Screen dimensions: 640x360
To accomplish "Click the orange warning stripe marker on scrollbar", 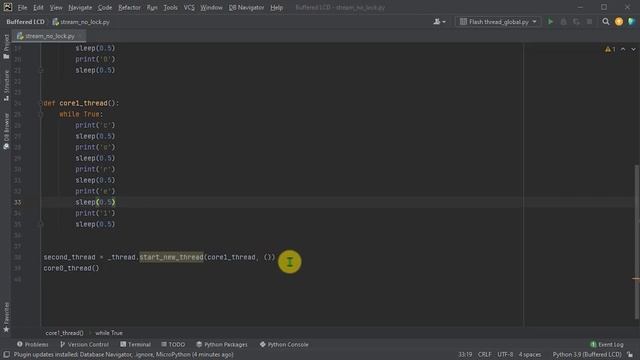I will [636, 279].
